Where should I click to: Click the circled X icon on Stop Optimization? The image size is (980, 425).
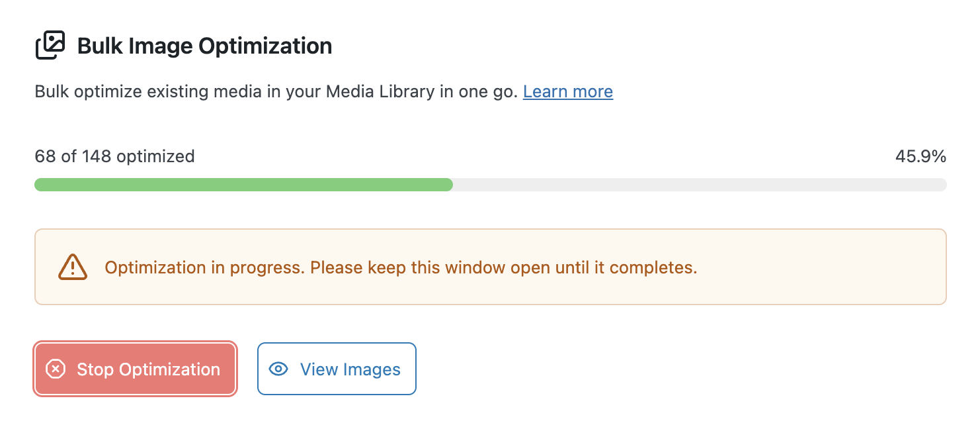(56, 369)
